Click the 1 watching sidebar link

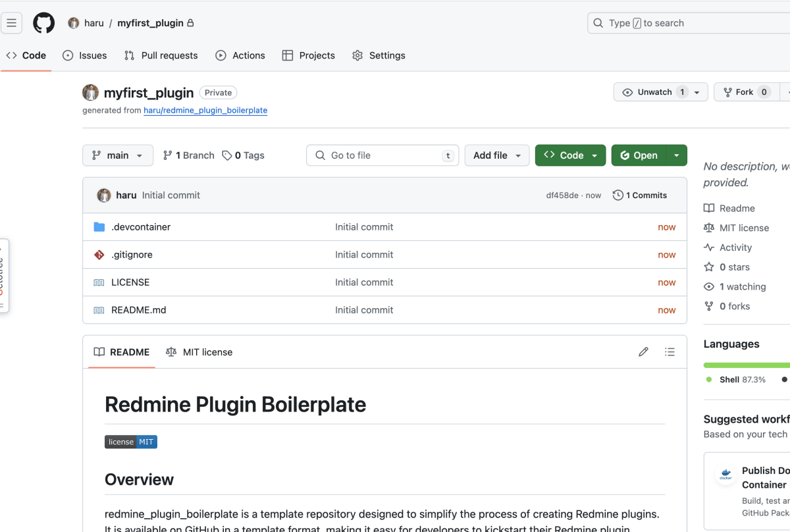[x=735, y=287]
